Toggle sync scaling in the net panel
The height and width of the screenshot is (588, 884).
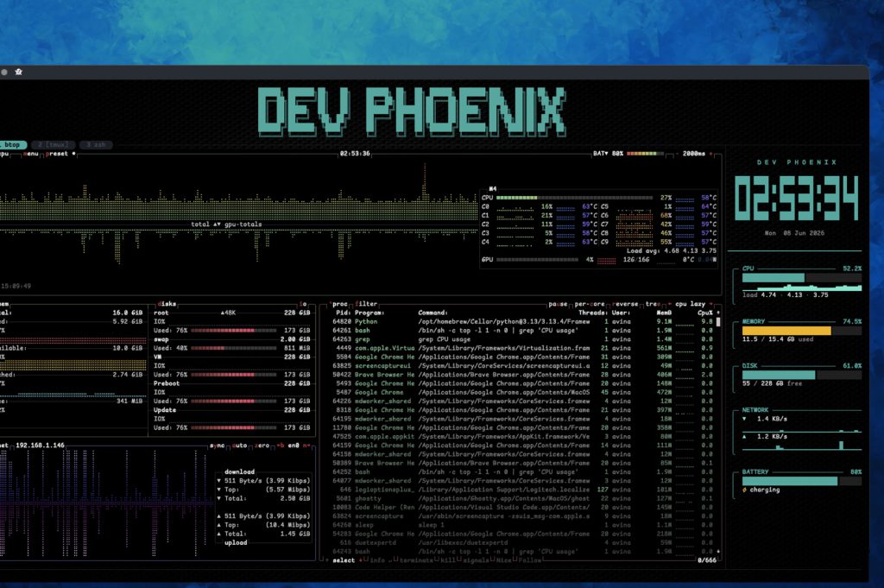(218, 446)
